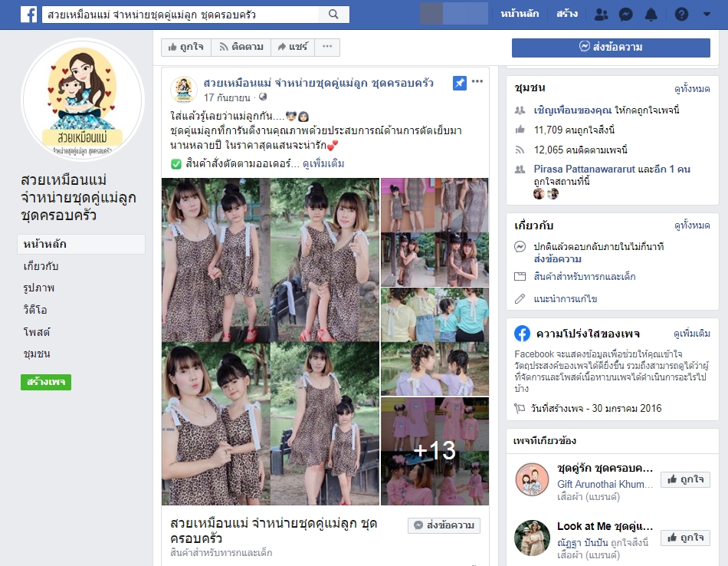This screenshot has width=728, height=566.
Task: Click the blue pinned post icon
Action: click(x=460, y=83)
